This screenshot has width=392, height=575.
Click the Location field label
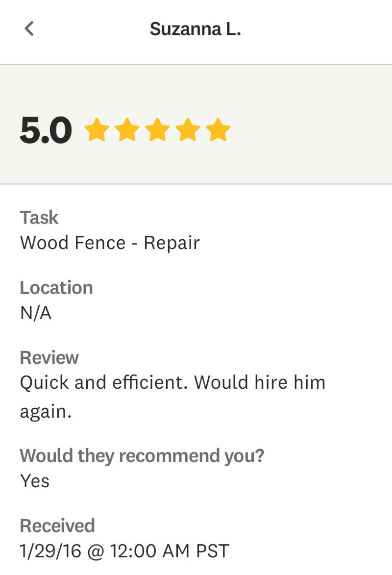point(56,287)
